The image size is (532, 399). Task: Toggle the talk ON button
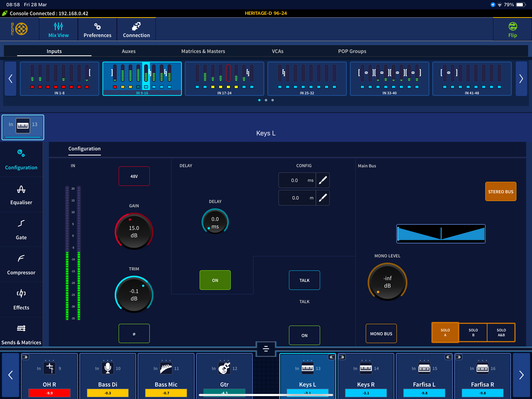[x=305, y=335]
